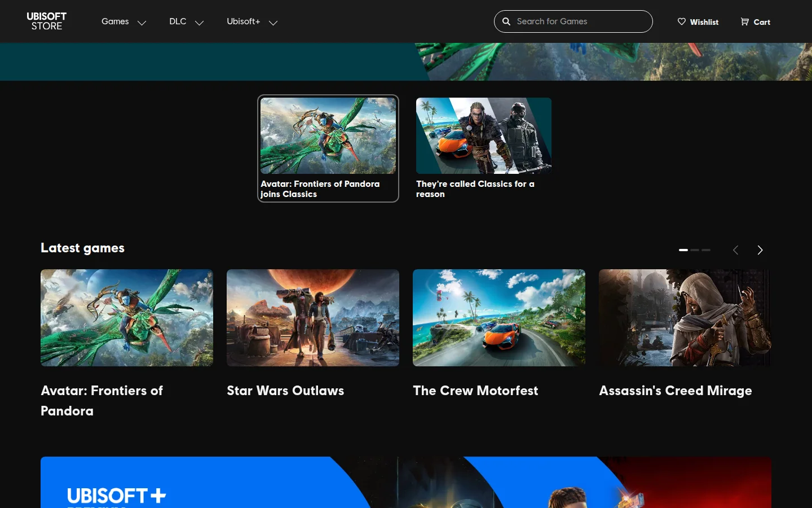Jump to third Latest games carousel page dot
This screenshot has height=508, width=812.
[706, 250]
